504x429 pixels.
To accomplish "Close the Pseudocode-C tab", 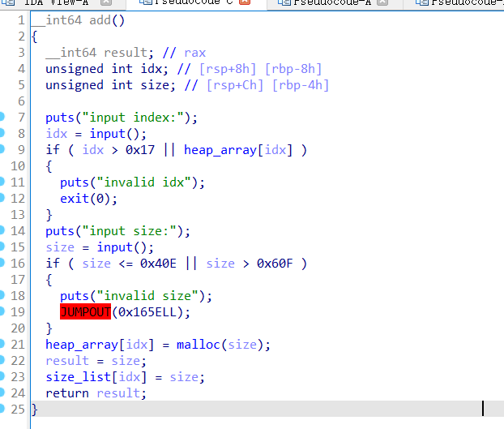I will (x=245, y=3).
